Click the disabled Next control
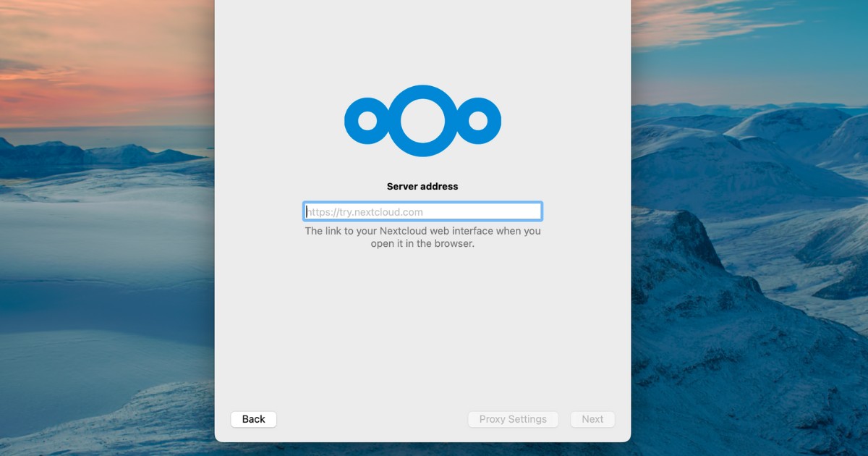Viewport: 868px width, 456px height. coord(592,418)
